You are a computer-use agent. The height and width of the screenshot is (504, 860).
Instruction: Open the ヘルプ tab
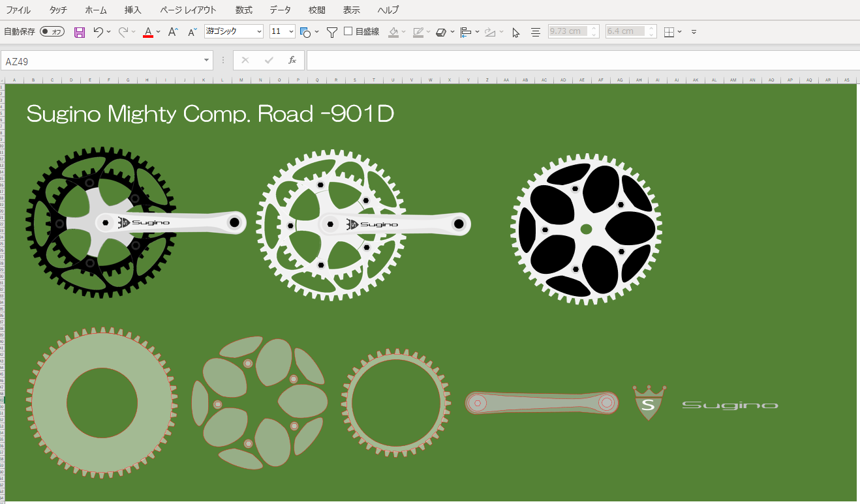388,10
